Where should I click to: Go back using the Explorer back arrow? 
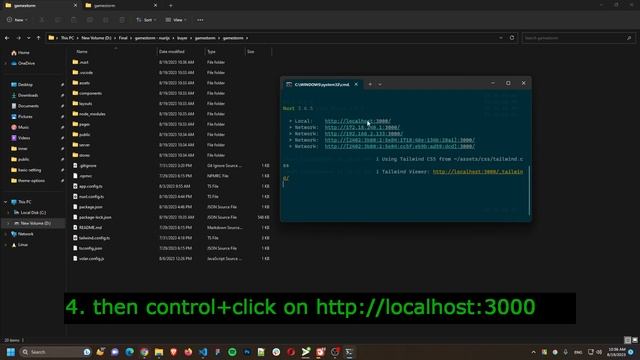pos(7,38)
